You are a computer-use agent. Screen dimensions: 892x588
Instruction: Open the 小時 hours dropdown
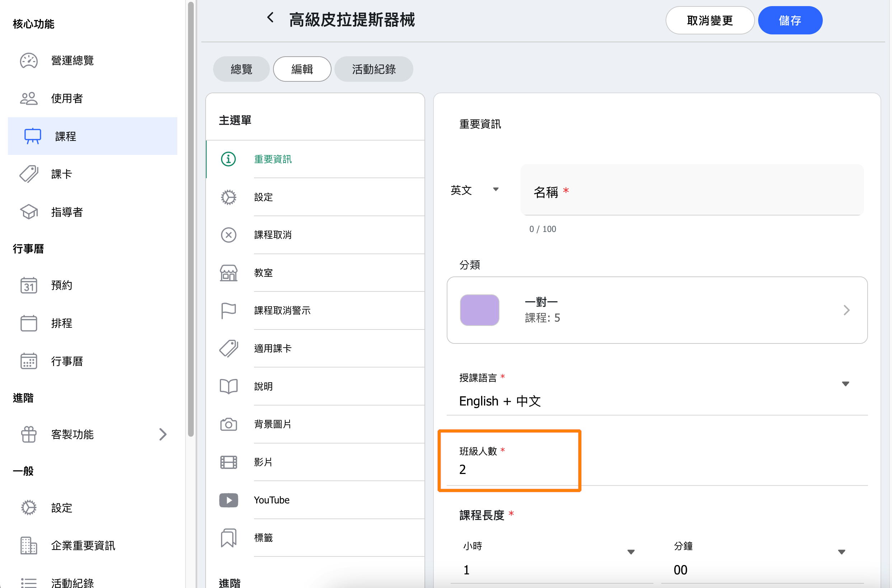coord(630,552)
